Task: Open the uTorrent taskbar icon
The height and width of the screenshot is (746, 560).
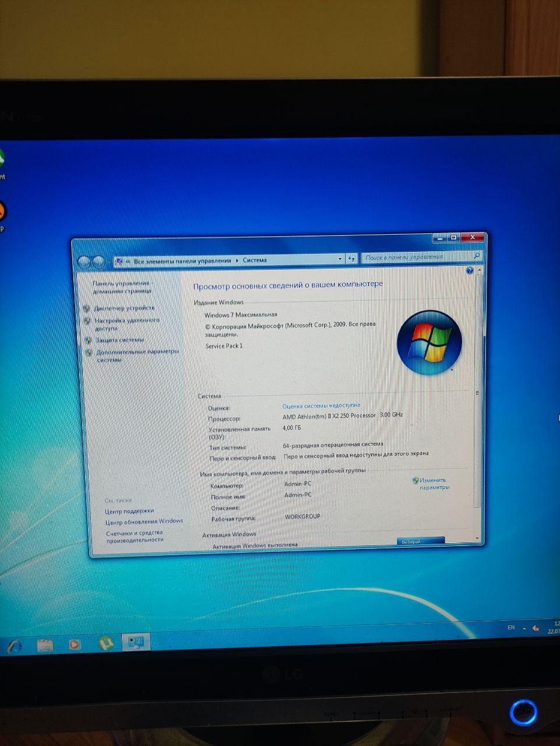Action: [x=105, y=643]
